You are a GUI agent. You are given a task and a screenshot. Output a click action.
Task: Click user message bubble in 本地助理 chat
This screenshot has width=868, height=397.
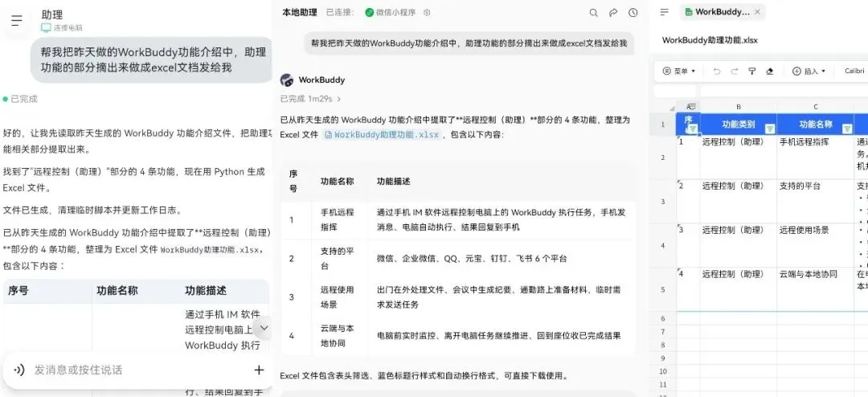pyautogui.click(x=469, y=43)
